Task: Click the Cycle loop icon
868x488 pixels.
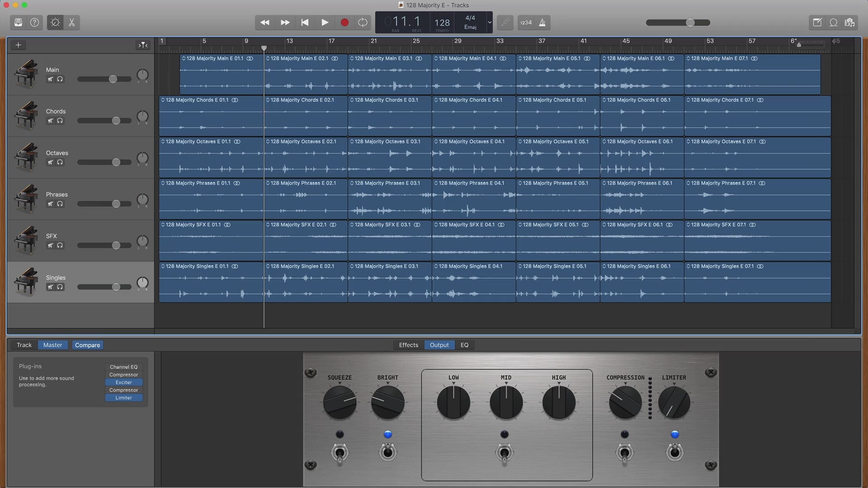Action: point(363,22)
